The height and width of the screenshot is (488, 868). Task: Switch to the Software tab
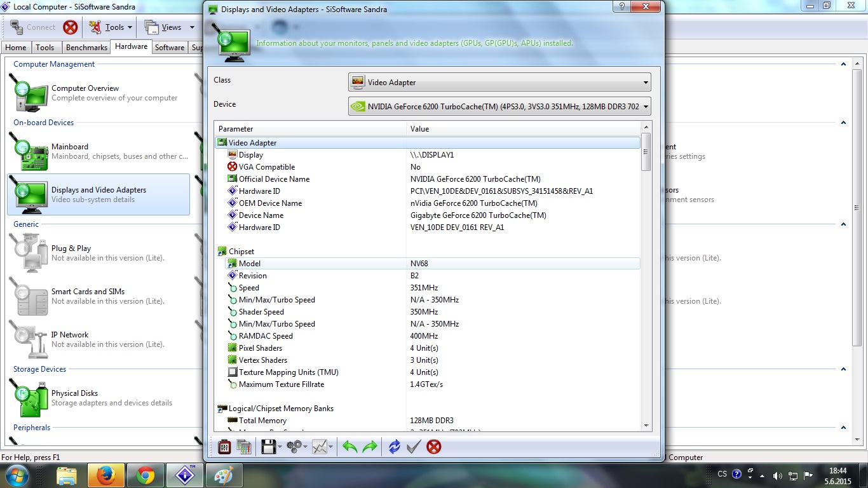pyautogui.click(x=170, y=48)
